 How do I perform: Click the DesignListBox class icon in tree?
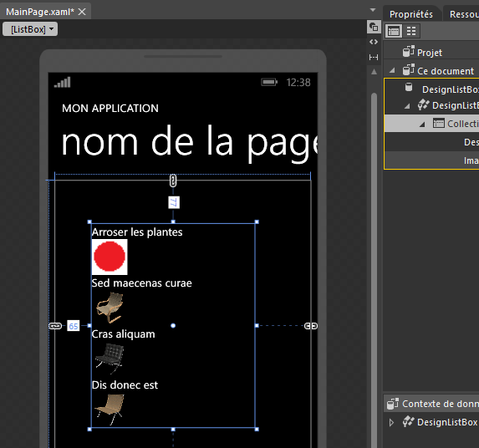(x=423, y=105)
